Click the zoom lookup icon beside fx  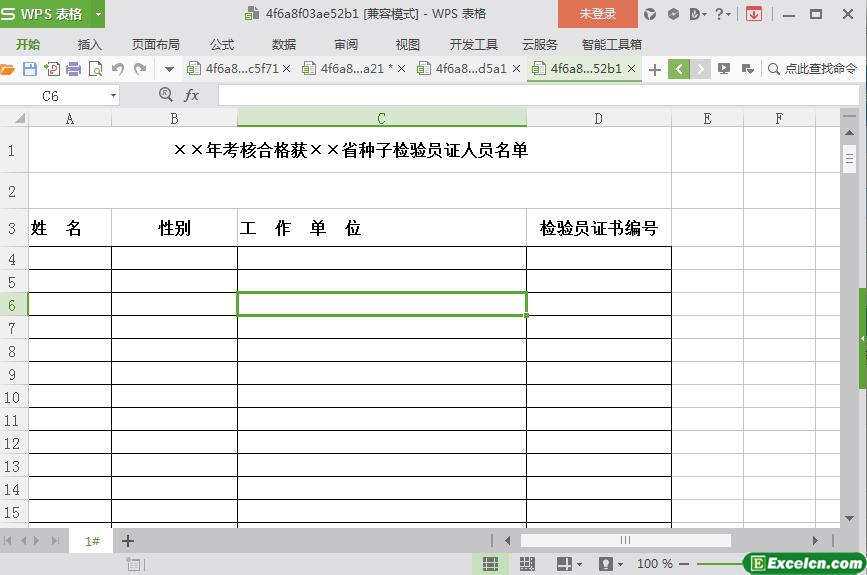click(x=165, y=95)
